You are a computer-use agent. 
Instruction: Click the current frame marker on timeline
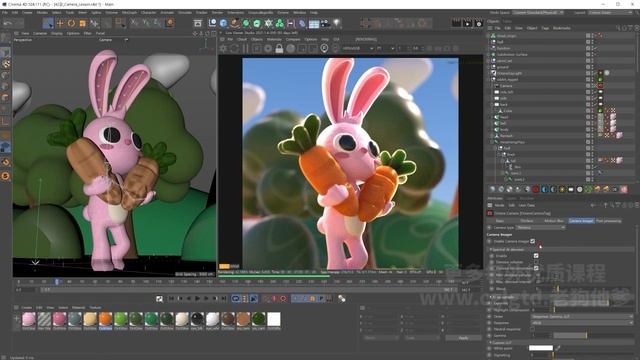point(57,282)
